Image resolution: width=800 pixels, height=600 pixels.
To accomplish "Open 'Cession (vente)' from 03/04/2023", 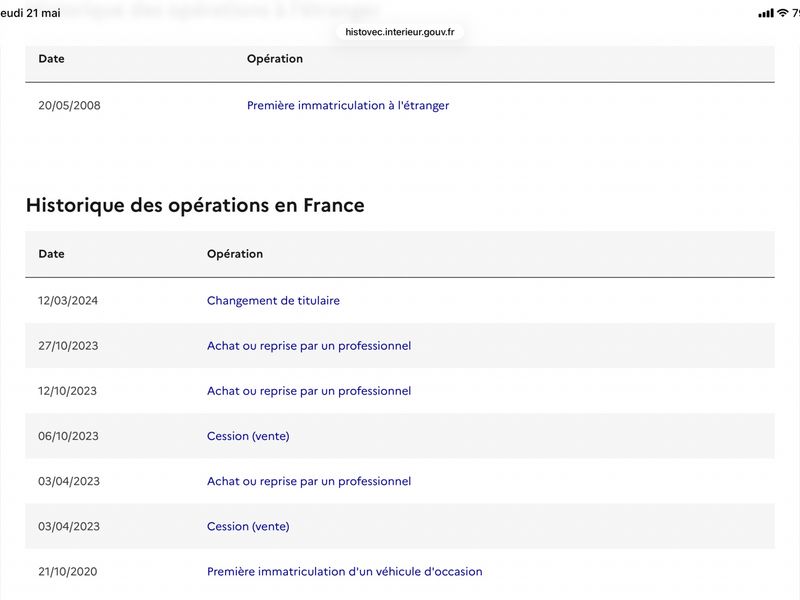I will point(248,527).
